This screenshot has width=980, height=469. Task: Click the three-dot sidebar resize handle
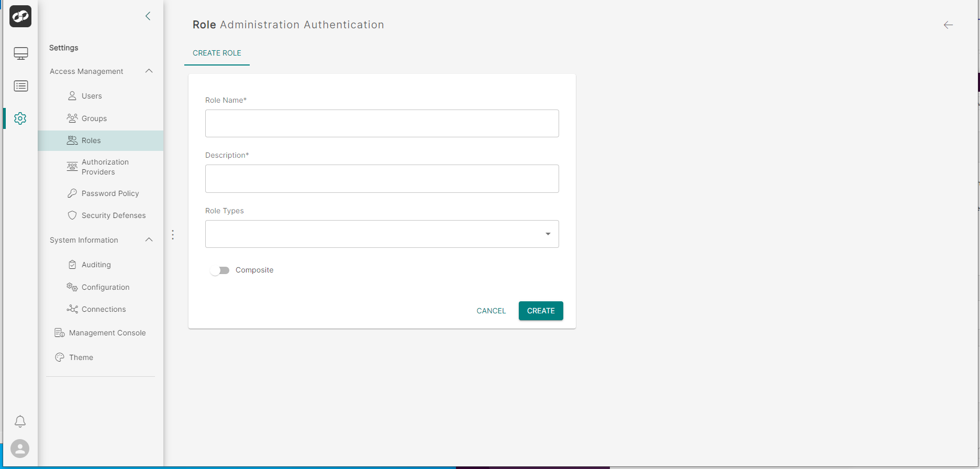pos(173,235)
